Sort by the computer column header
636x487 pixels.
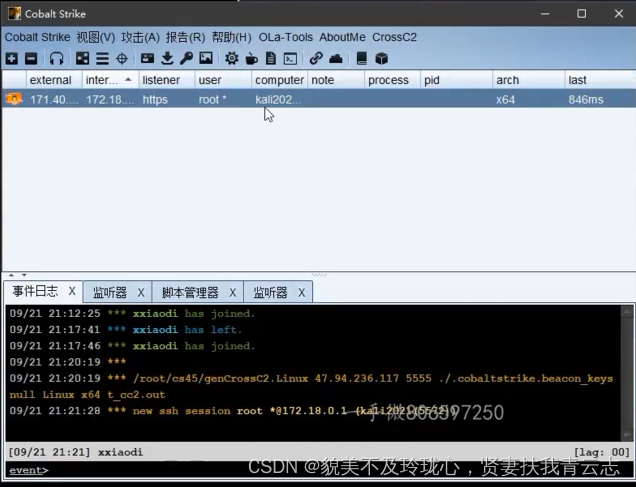pos(279,80)
